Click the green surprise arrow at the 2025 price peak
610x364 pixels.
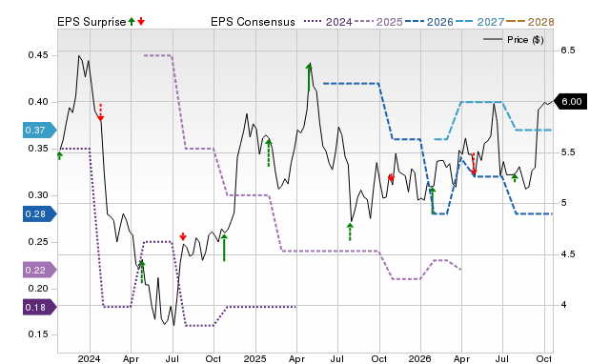pos(309,77)
